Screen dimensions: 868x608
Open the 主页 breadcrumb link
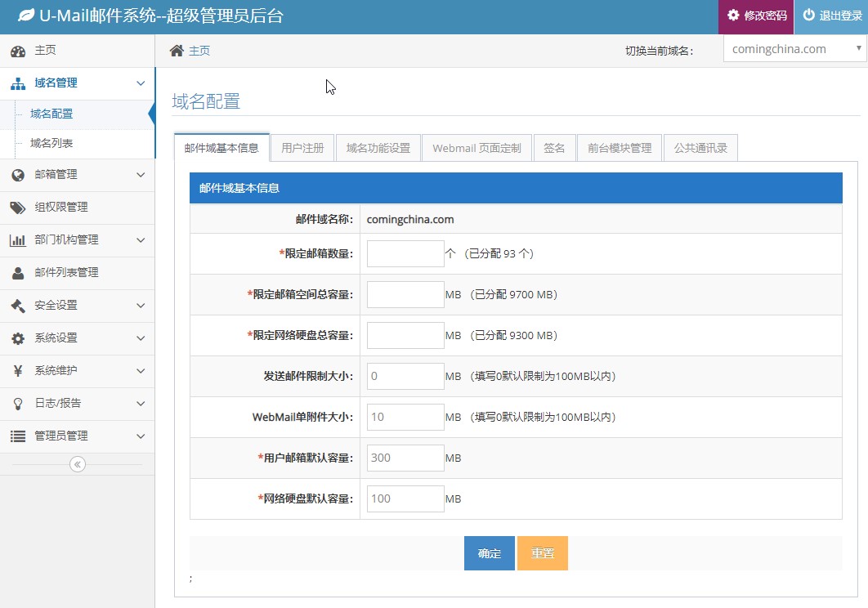coord(199,51)
